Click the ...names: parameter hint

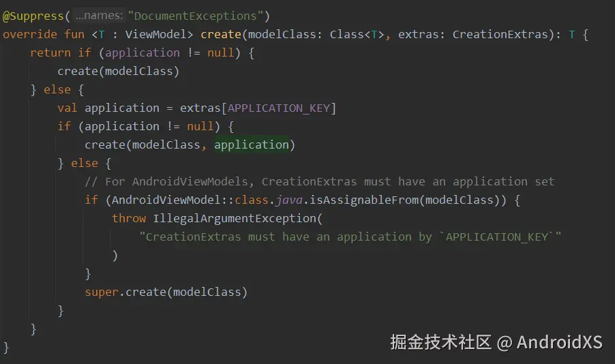100,15
